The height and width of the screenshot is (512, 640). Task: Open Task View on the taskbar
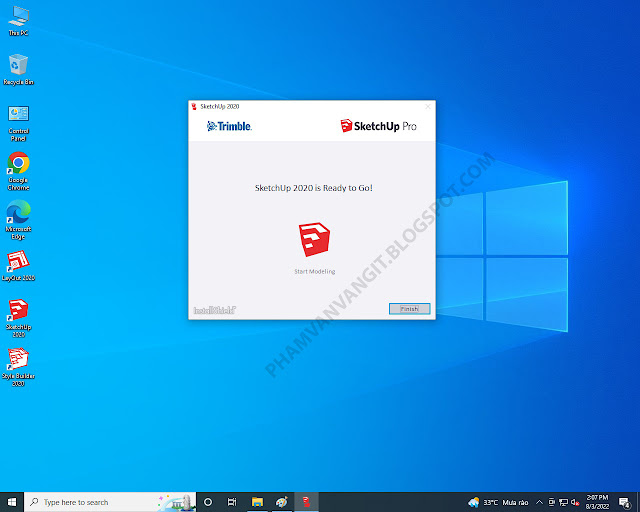232,502
